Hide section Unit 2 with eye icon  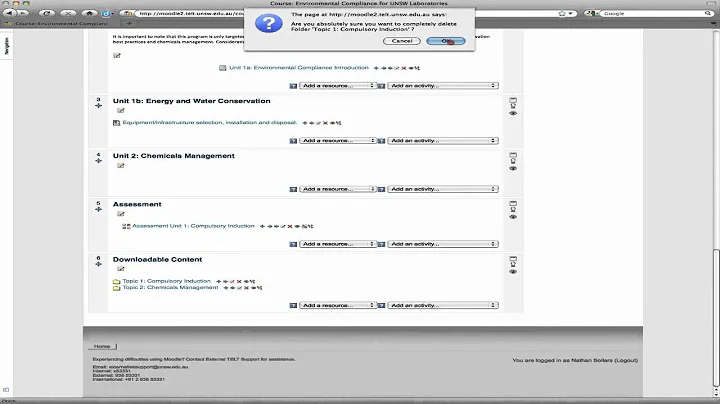click(x=513, y=168)
